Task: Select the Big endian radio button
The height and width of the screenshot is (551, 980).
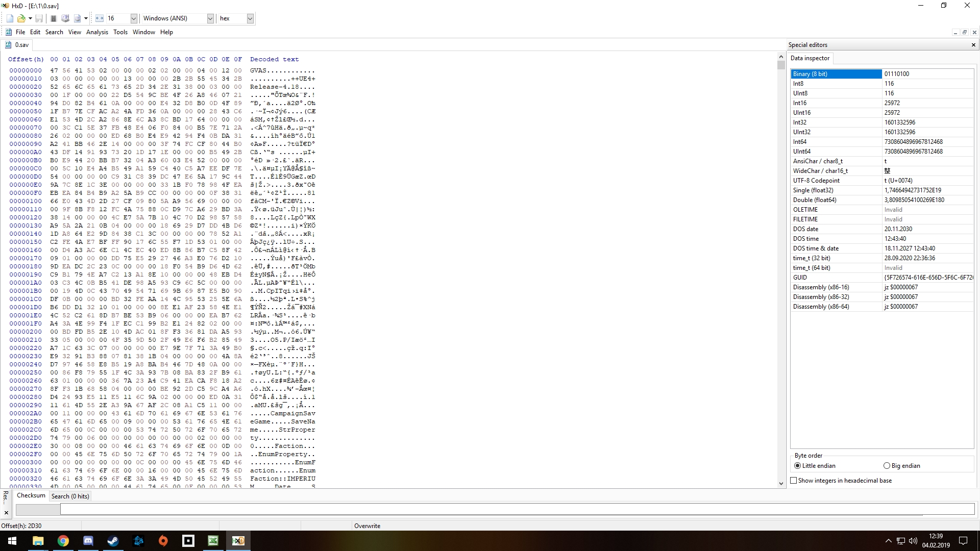Action: (887, 466)
